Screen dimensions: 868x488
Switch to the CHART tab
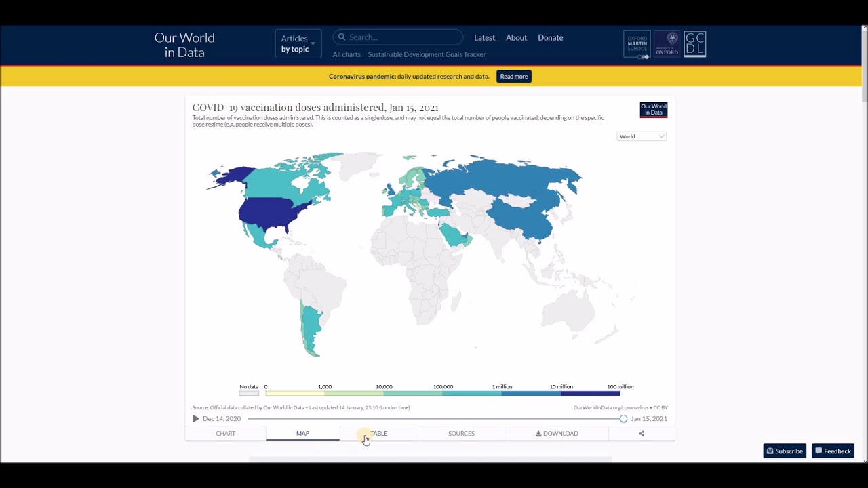point(225,434)
